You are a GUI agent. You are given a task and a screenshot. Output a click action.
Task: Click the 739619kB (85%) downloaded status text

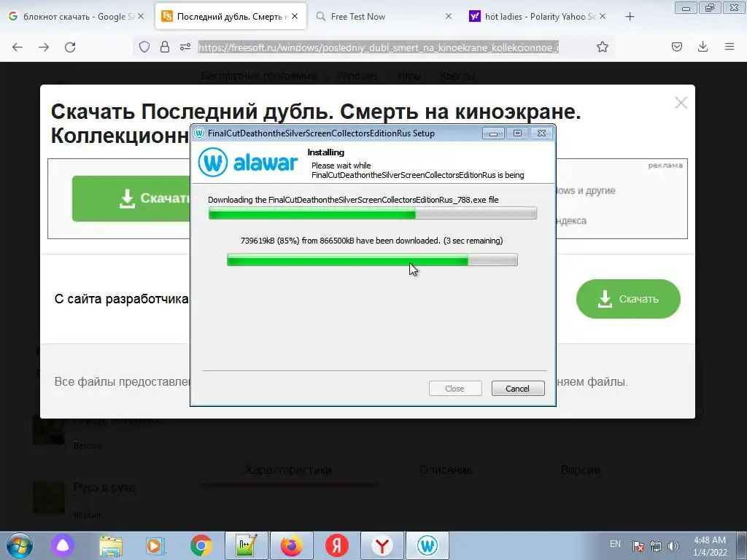(371, 241)
